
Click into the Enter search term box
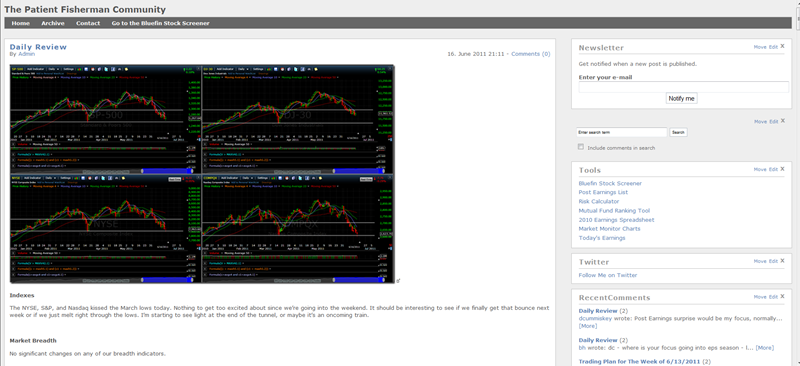pos(621,132)
